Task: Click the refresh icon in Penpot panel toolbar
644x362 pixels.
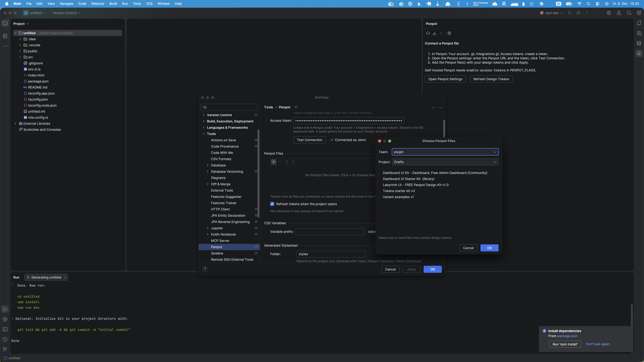Action: pos(428,33)
